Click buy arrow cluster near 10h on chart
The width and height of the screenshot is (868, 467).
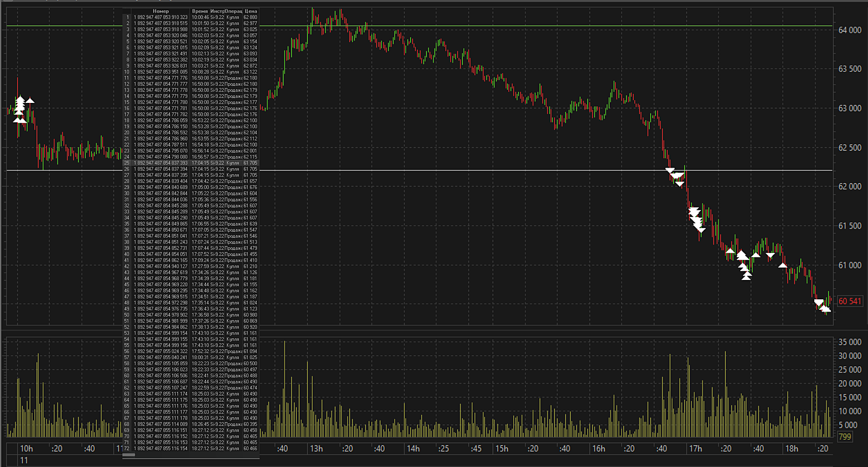coord(20,108)
